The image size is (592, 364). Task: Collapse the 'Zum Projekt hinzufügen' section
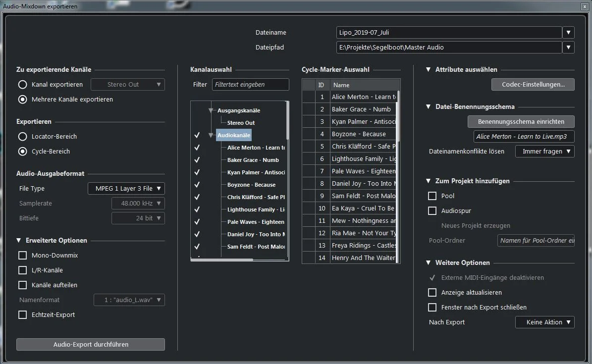tap(428, 181)
